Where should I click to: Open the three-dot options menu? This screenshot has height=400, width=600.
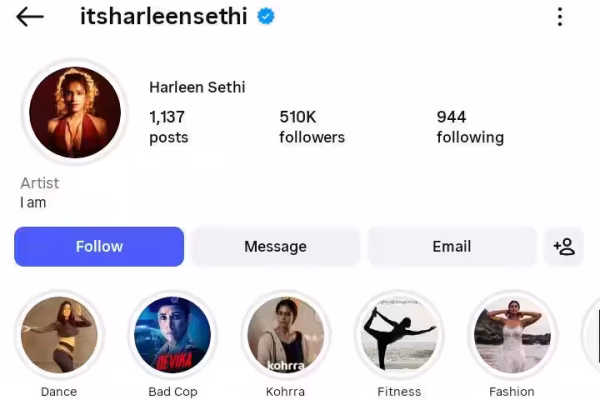pos(560,17)
